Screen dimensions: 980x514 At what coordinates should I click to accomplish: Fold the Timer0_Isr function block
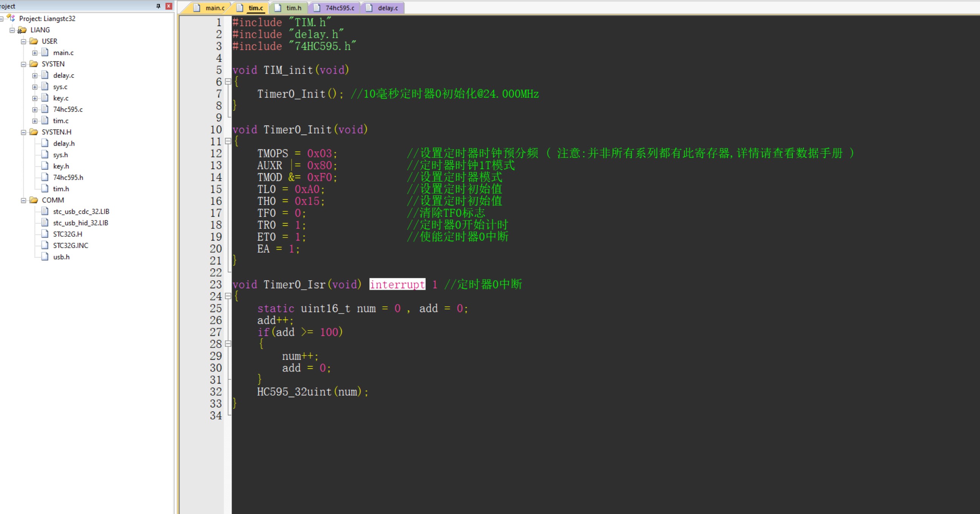pos(228,296)
